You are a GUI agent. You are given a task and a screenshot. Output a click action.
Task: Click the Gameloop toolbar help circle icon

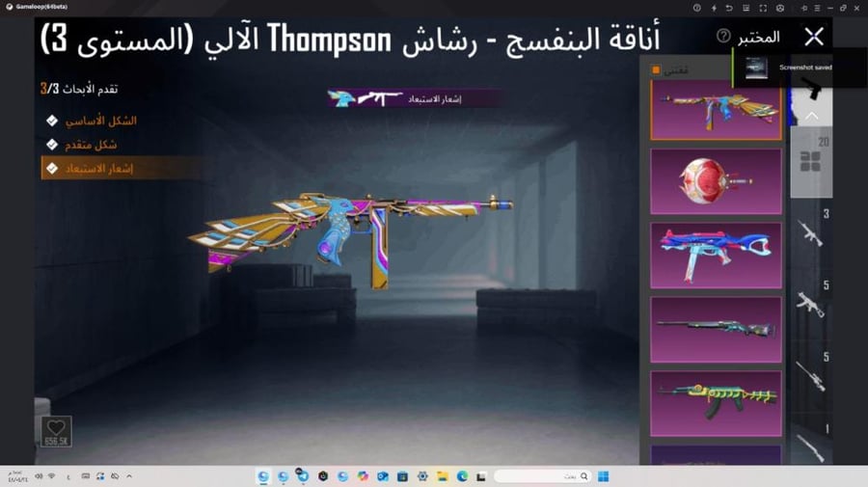tap(697, 8)
